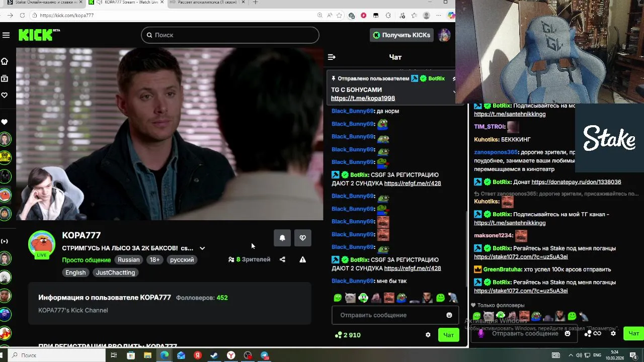Viewport: 644px width, 362px height.
Task: Open user profile avatar at top right
Action: click(x=444, y=35)
